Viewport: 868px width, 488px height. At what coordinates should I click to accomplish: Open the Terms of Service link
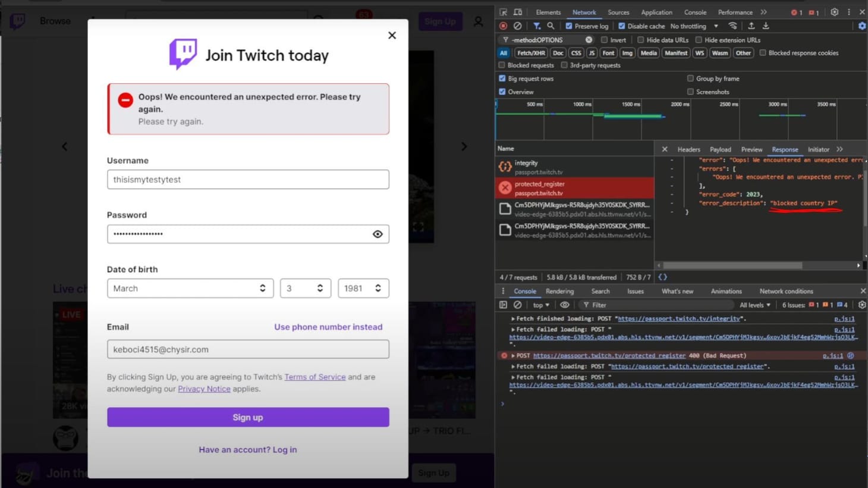(x=315, y=377)
